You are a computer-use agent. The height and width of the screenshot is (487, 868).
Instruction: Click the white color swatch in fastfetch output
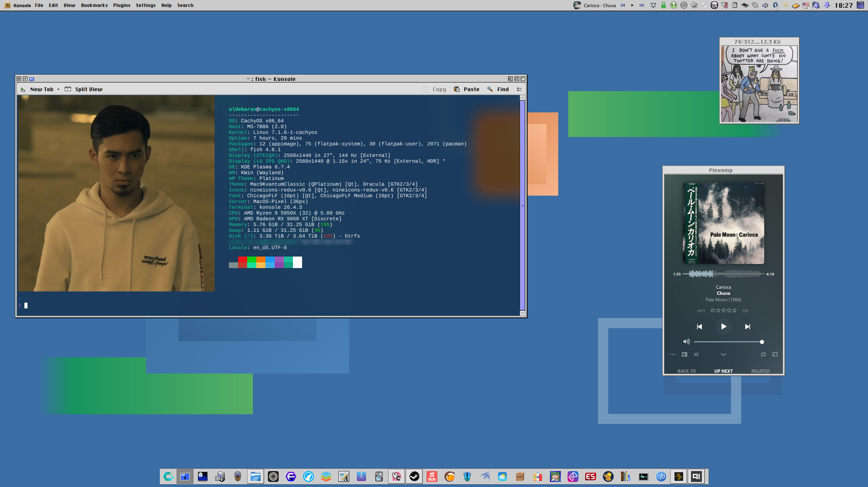coord(297,262)
